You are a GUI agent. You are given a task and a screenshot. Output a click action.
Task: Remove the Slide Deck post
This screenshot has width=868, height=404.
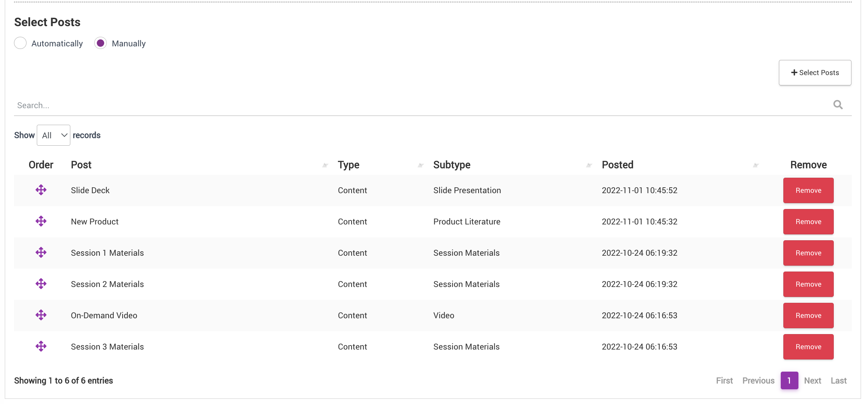808,190
